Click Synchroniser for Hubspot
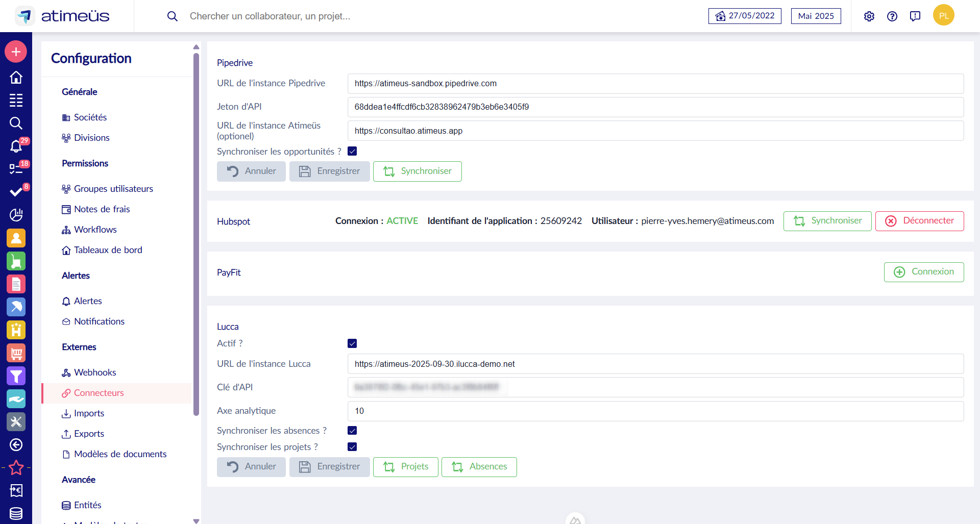980x524 pixels. click(827, 221)
